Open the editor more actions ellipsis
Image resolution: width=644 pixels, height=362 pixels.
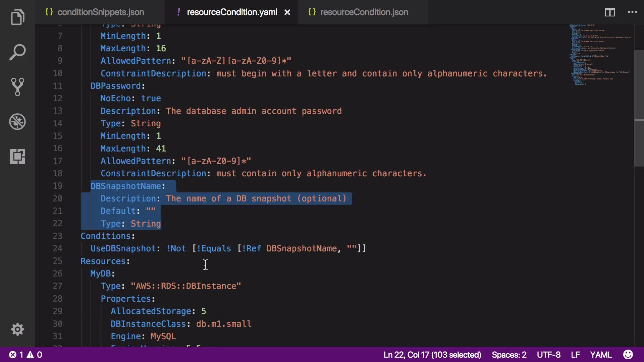[x=632, y=12]
